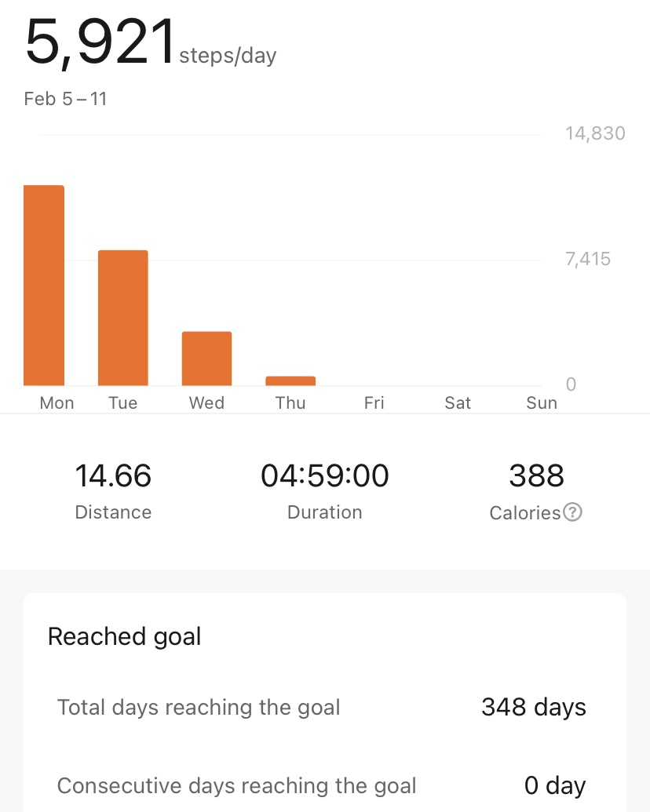Open the Reached goal card header

[x=124, y=636]
